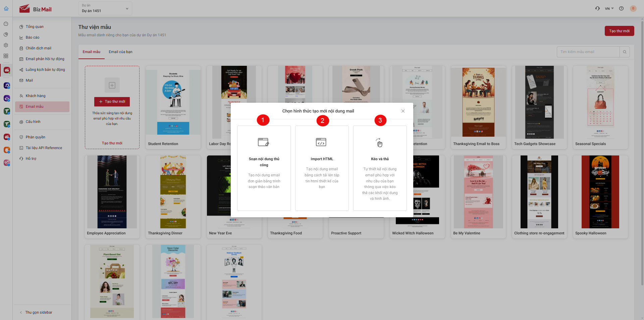This screenshot has width=644, height=320.
Task: Focus the Tìm kiếm mẫu email field
Action: pyautogui.click(x=588, y=52)
